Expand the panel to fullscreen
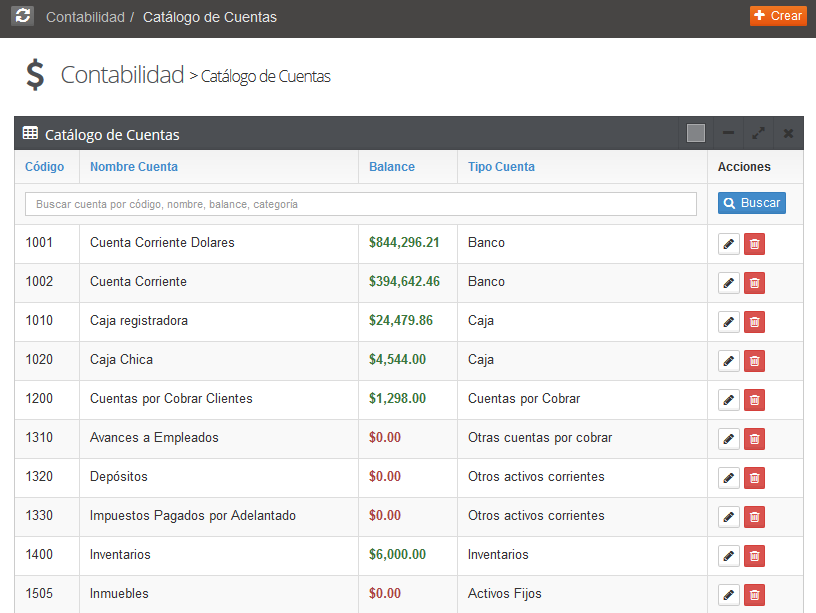Screen dimensions: 816x613 tap(758, 132)
